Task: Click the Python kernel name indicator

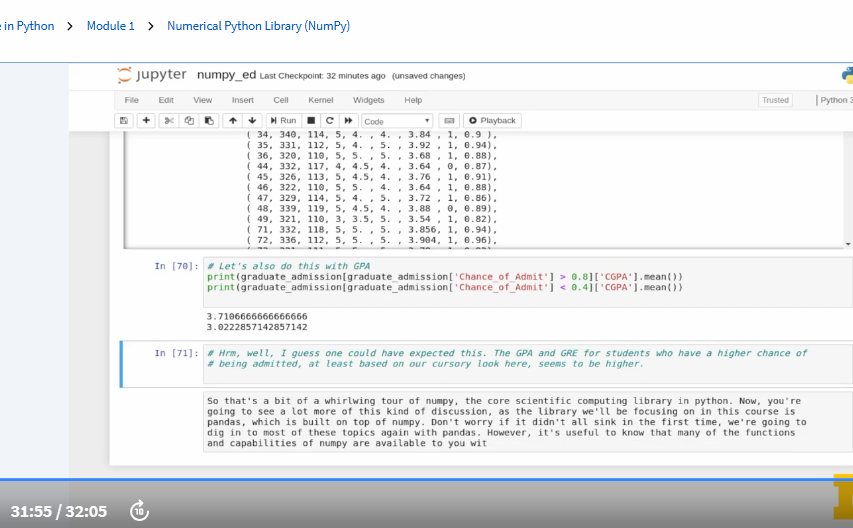Action: (835, 100)
